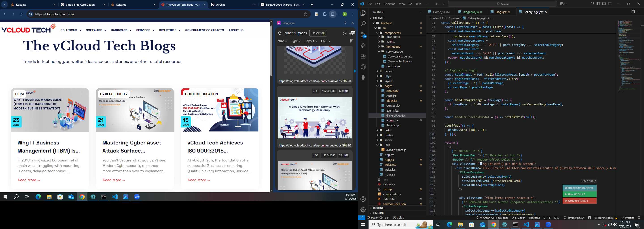View site information icon in Chrome address bar
644x229 pixels.
pyautogui.click(x=30, y=14)
